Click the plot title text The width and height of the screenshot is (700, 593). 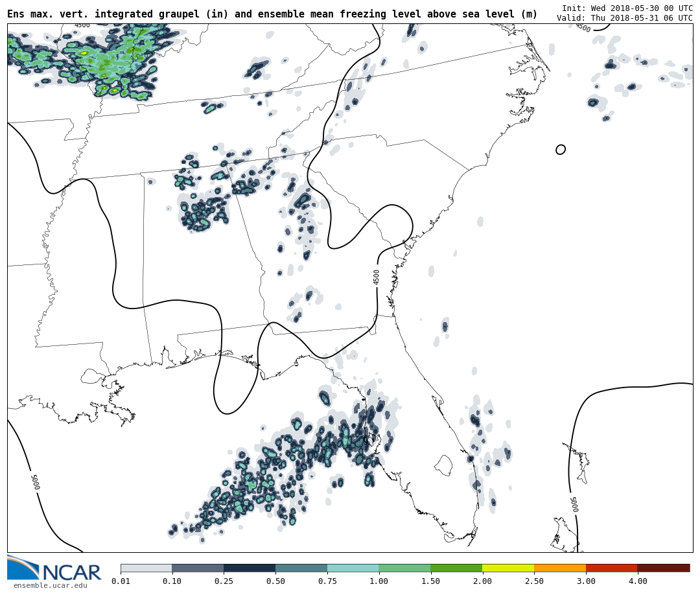pyautogui.click(x=272, y=14)
